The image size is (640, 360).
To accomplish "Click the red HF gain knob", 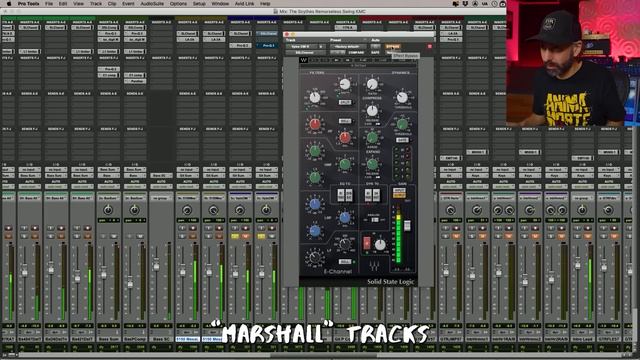I will tap(315, 124).
